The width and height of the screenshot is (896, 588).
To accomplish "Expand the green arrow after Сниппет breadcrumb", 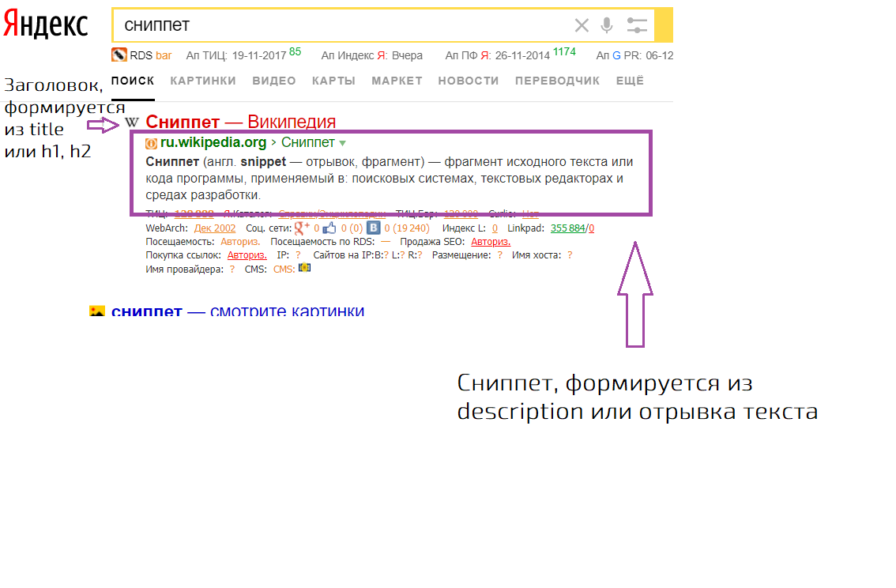I will (x=343, y=143).
